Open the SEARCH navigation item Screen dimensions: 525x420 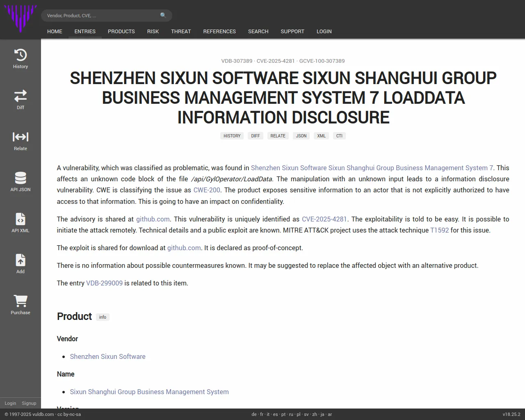[x=258, y=32]
